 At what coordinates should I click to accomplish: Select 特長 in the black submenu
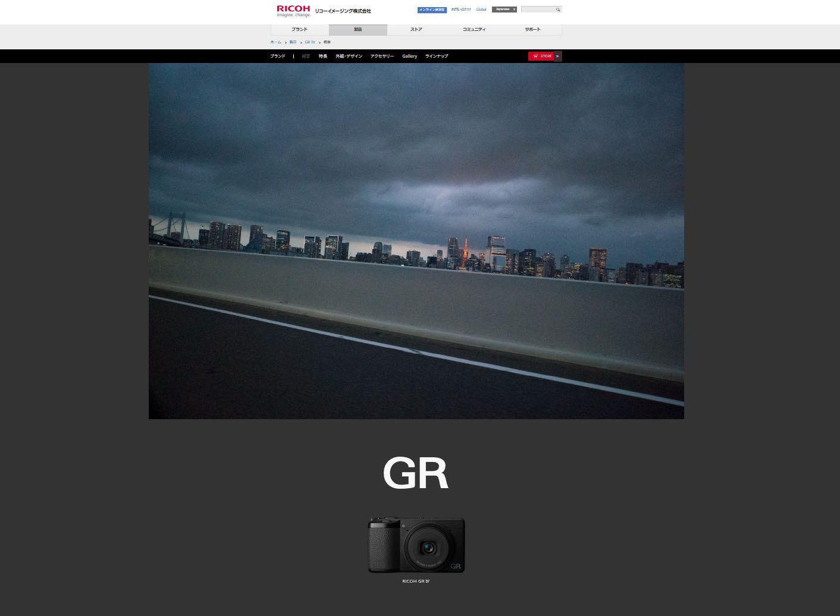(x=323, y=56)
